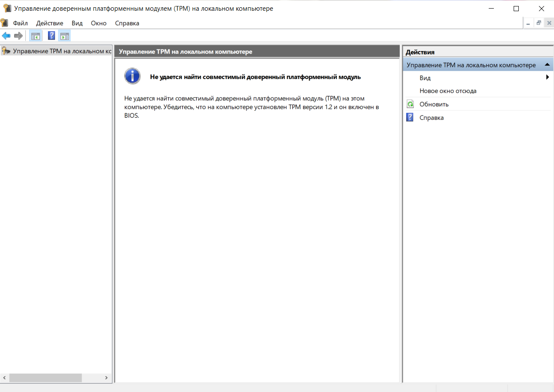Open Справка in the Actions pane
Image resolution: width=554 pixels, height=392 pixels.
[x=432, y=118]
